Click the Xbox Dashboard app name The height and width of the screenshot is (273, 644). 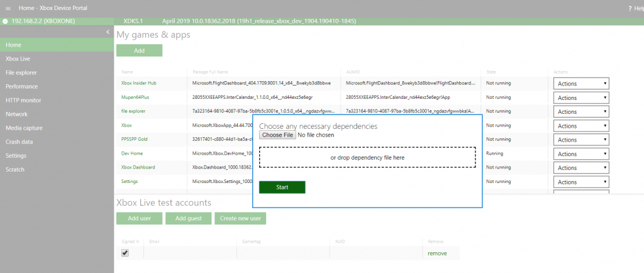(138, 167)
